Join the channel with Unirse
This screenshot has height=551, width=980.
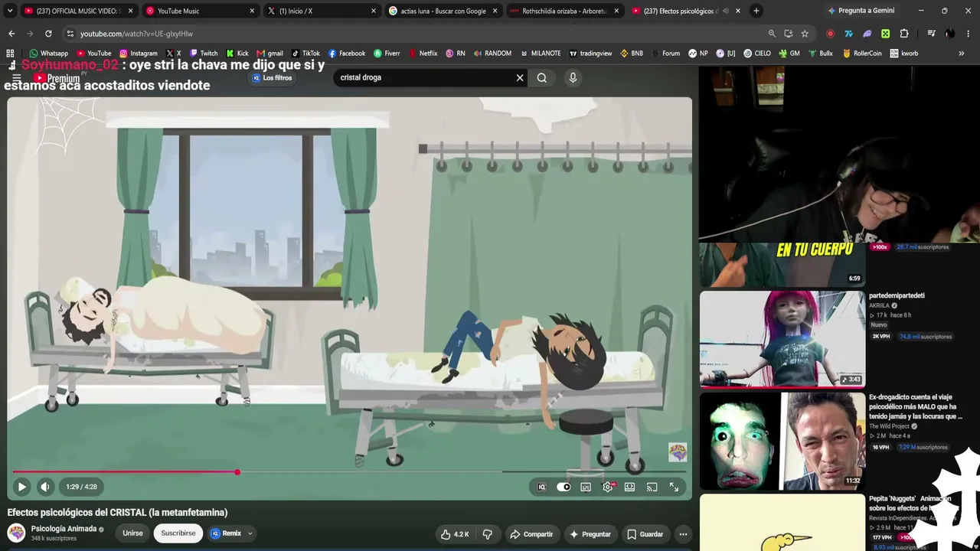click(x=132, y=533)
